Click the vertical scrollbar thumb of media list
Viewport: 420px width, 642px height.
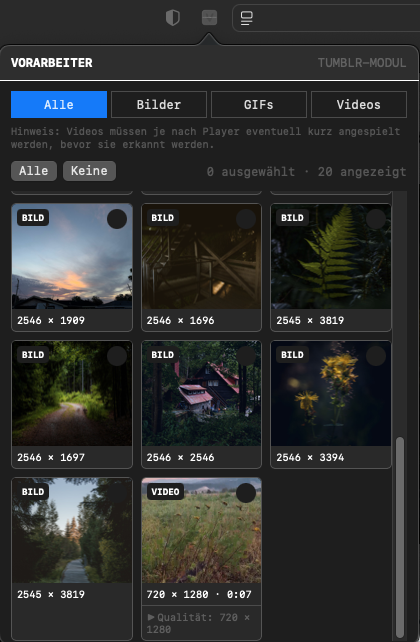(400, 536)
